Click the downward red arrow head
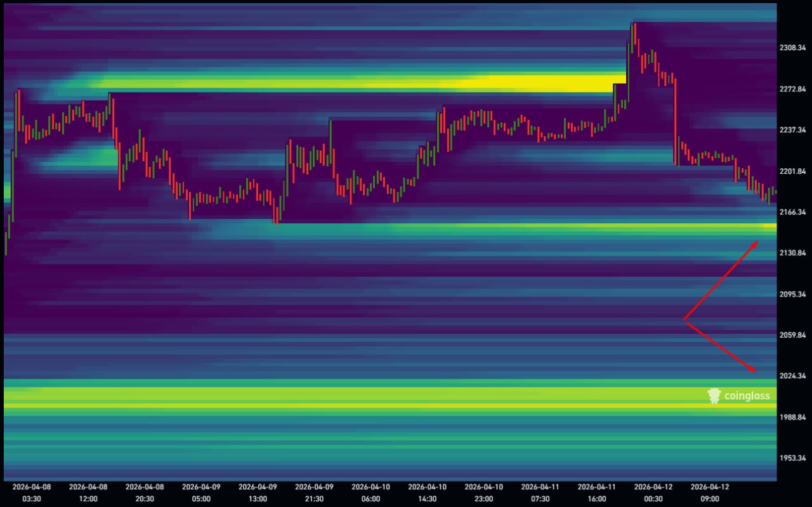This screenshot has height=507, width=812. point(754,371)
